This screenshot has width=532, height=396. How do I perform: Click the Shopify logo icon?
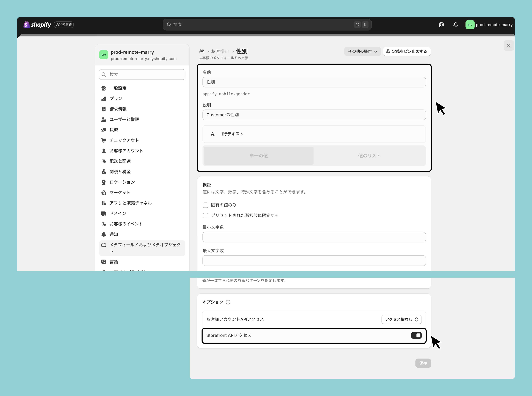point(26,24)
